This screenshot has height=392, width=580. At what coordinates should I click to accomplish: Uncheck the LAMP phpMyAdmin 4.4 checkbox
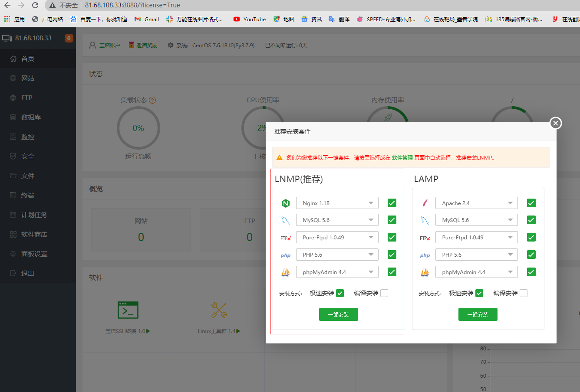[531, 272]
